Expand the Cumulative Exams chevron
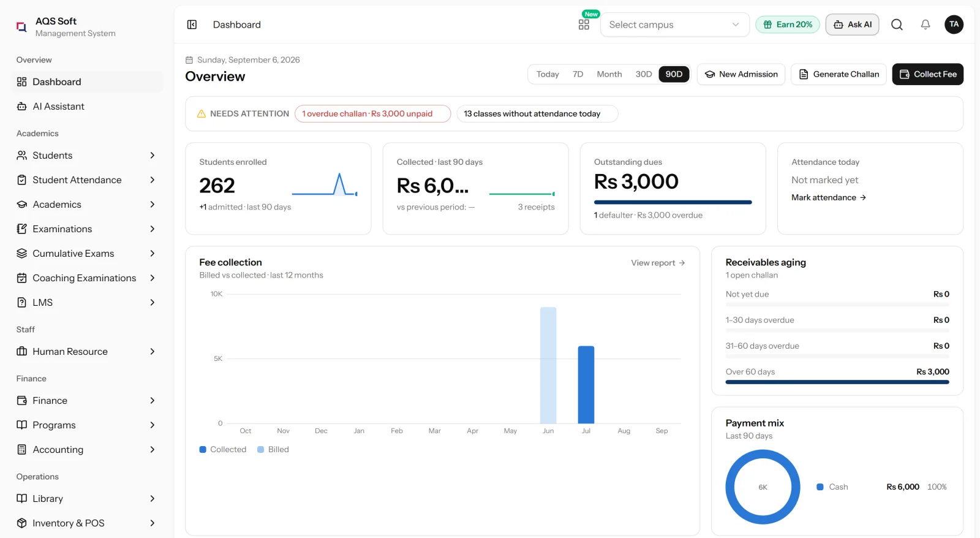The image size is (980, 538). pos(153,254)
